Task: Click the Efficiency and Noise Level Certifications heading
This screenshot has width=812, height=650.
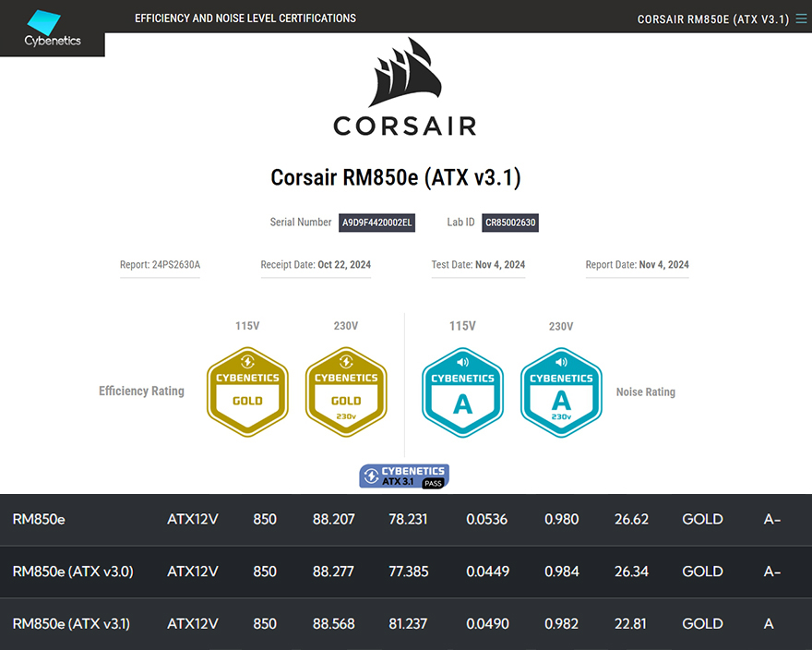Action: click(245, 18)
